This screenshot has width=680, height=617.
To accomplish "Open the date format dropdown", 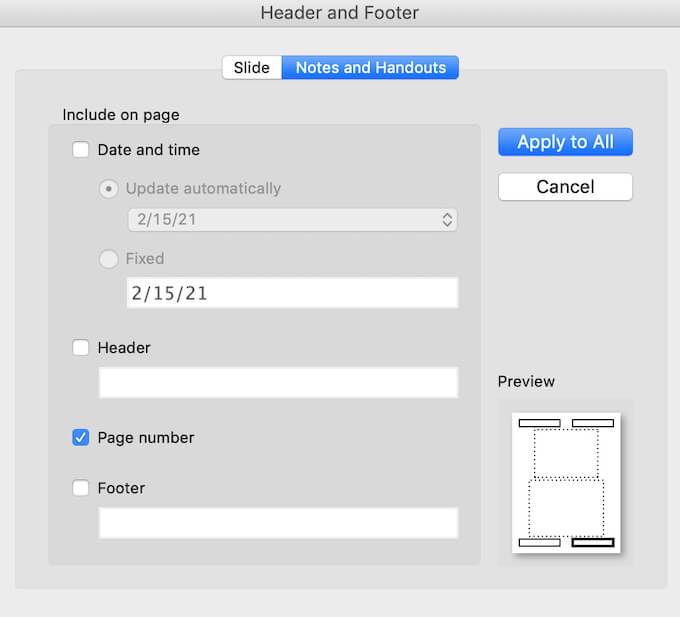I will [292, 220].
